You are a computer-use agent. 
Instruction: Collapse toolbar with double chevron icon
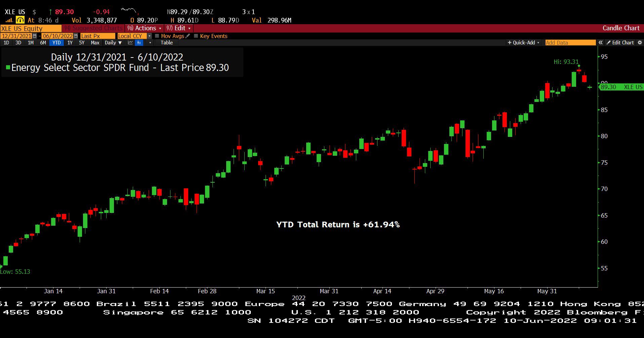click(x=600, y=43)
